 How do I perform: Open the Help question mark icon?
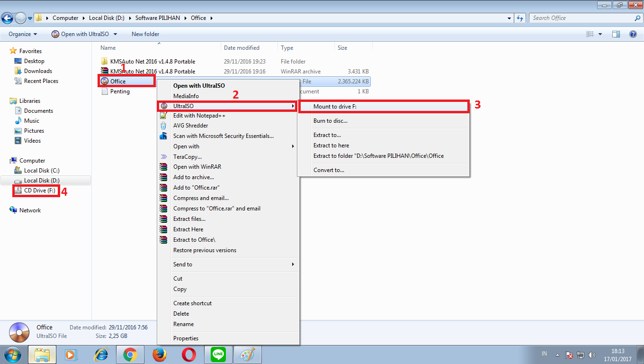click(633, 34)
